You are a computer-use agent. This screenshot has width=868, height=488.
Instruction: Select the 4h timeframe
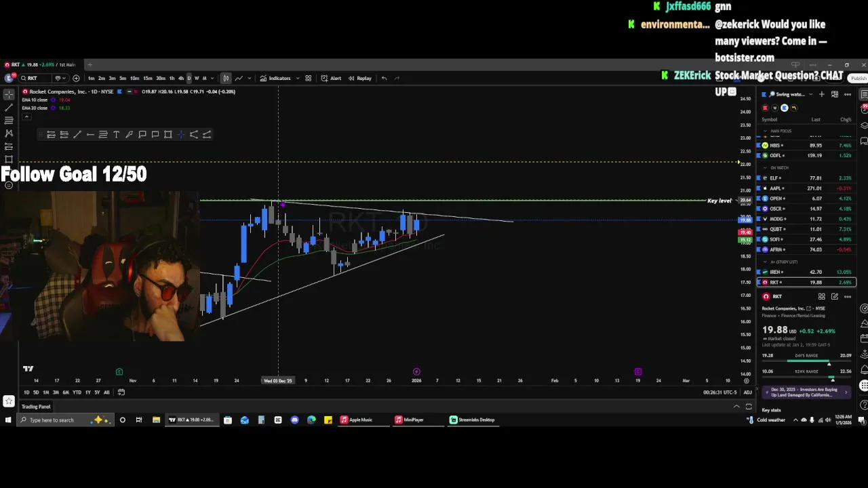pos(180,78)
